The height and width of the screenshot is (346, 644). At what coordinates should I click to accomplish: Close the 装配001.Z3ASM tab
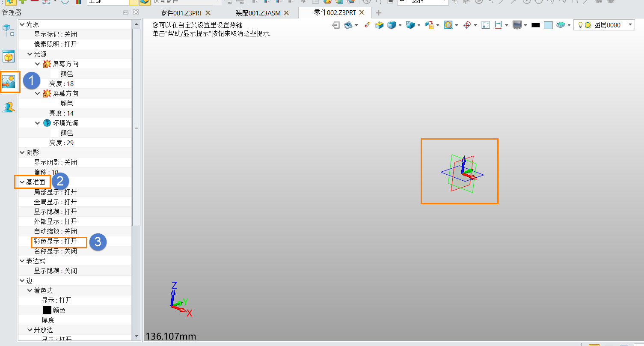point(286,13)
